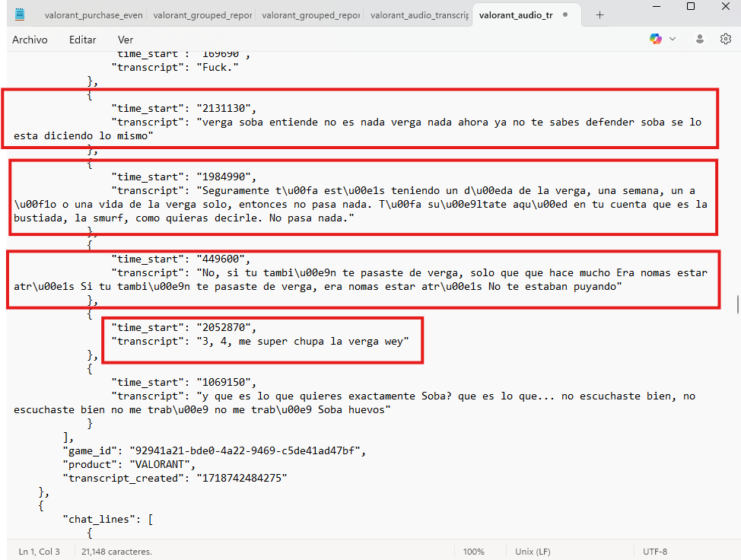Open the Ver menu
741x560 pixels.
(126, 40)
